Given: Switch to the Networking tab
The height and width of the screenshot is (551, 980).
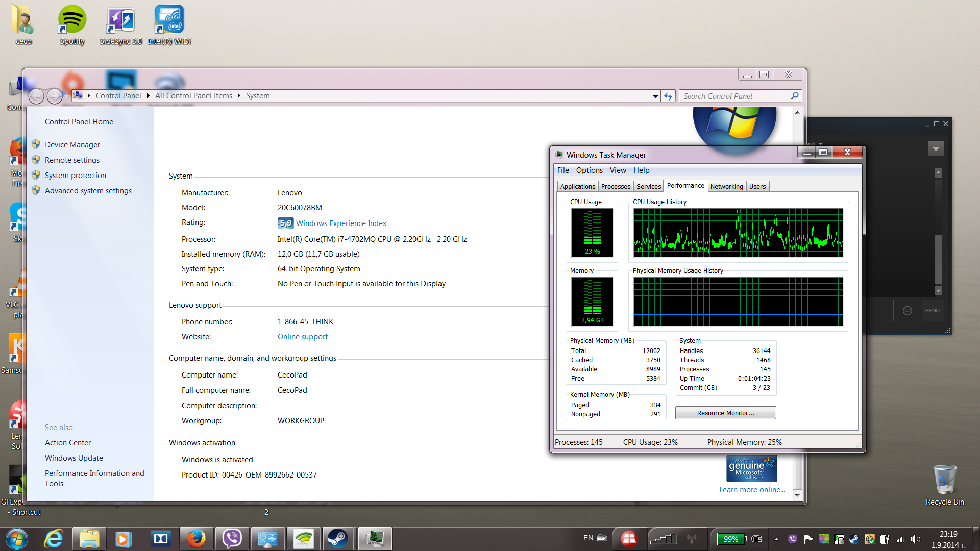Looking at the screenshot, I should (x=726, y=187).
